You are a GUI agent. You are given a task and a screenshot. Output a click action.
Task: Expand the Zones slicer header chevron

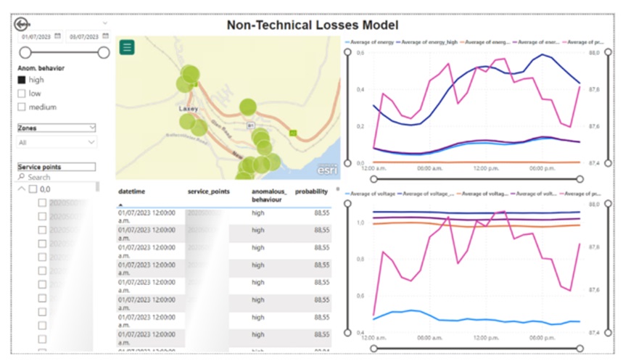point(91,128)
